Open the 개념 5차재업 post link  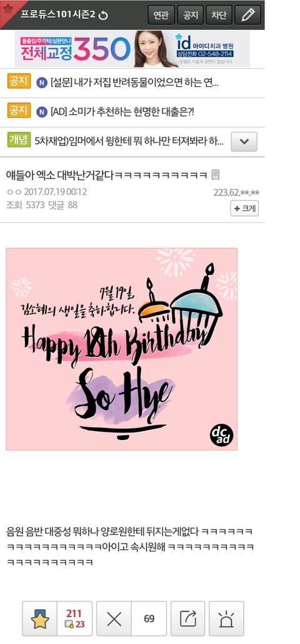(129, 142)
